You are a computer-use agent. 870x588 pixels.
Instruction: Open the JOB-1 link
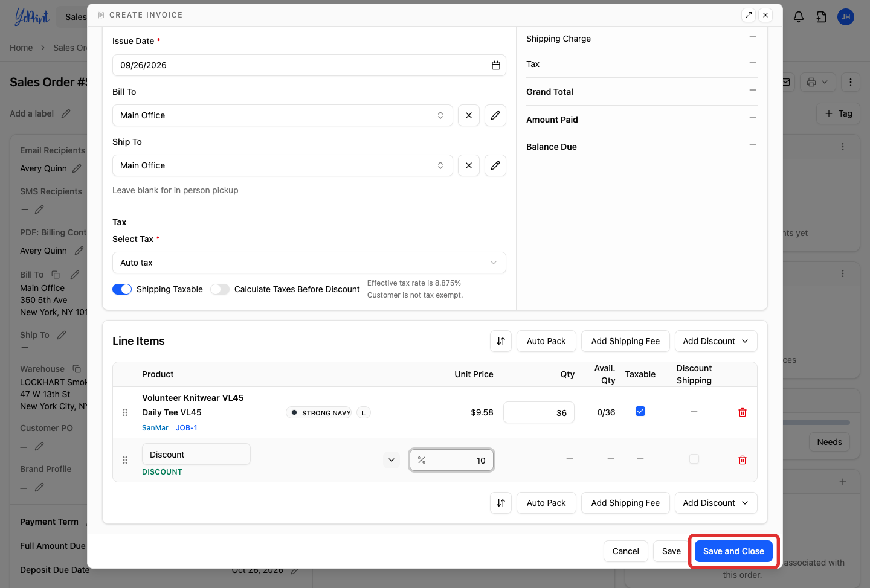187,428
